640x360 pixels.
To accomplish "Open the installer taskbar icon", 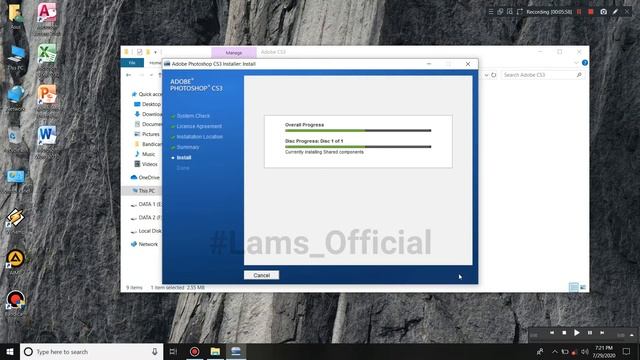I will 236,351.
